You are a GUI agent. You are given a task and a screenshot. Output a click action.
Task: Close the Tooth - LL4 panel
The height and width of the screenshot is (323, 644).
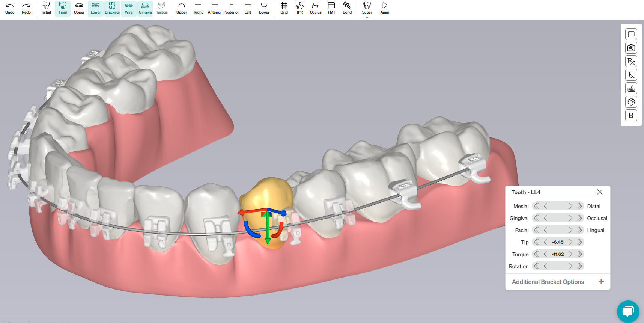600,192
